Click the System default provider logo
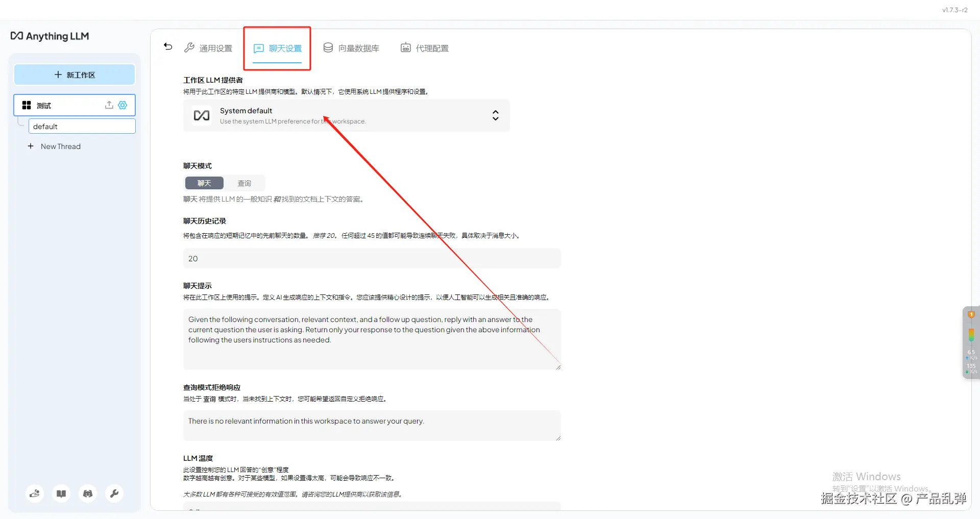This screenshot has width=980, height=519. [202, 115]
